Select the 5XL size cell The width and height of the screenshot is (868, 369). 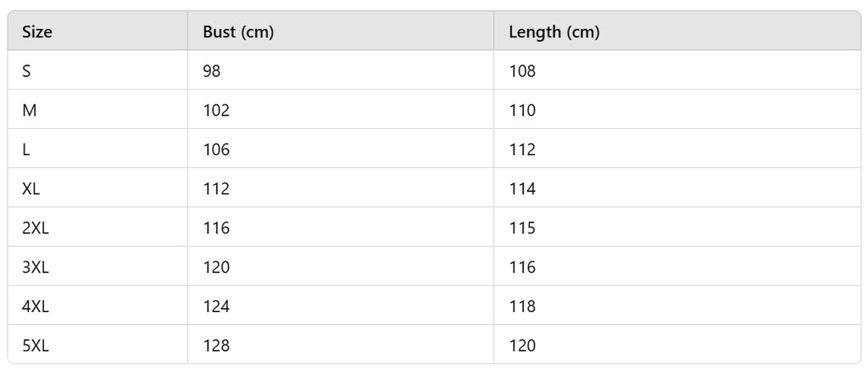point(36,345)
